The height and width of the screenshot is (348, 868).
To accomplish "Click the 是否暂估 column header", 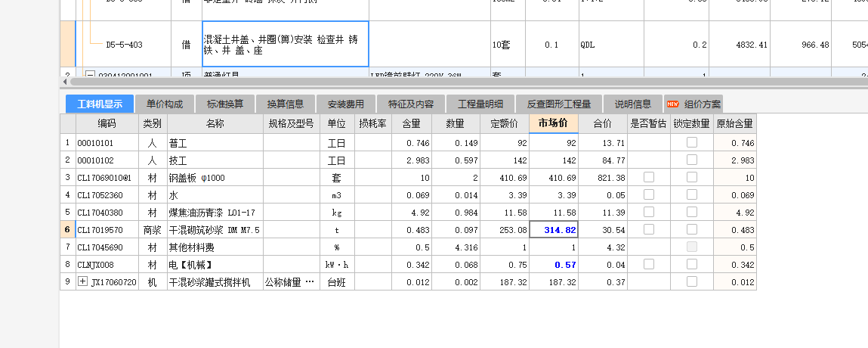I will [649, 123].
